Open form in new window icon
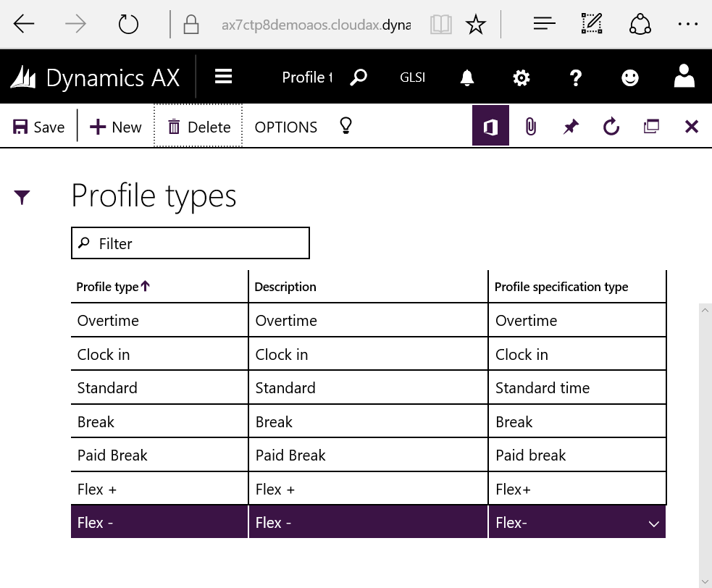Screen dimensions: 712x588 [651, 127]
